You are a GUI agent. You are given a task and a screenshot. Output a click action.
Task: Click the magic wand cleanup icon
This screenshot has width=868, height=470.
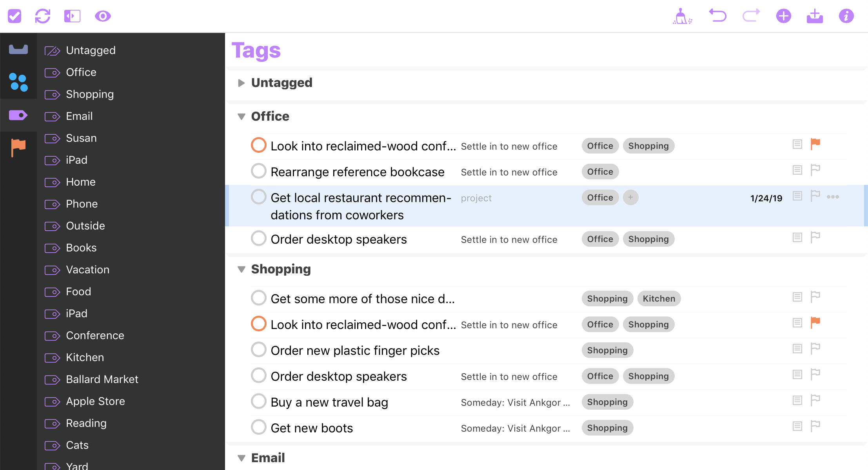click(681, 16)
